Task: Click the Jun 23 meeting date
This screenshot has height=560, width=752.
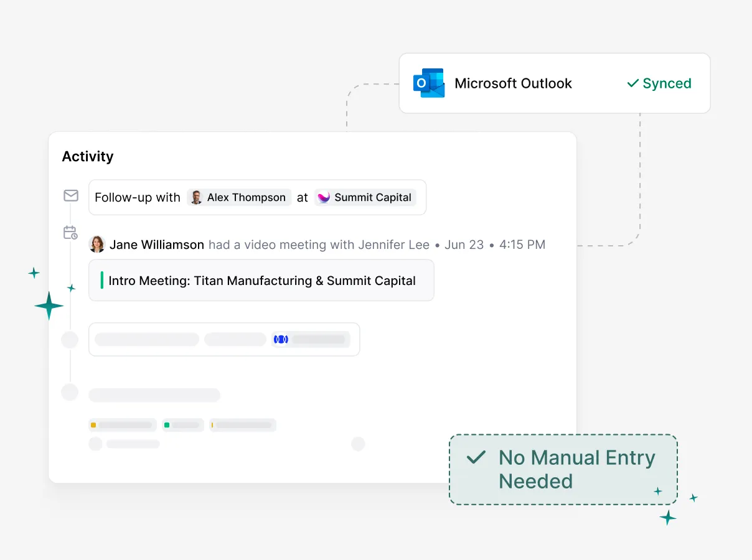Action: (464, 245)
